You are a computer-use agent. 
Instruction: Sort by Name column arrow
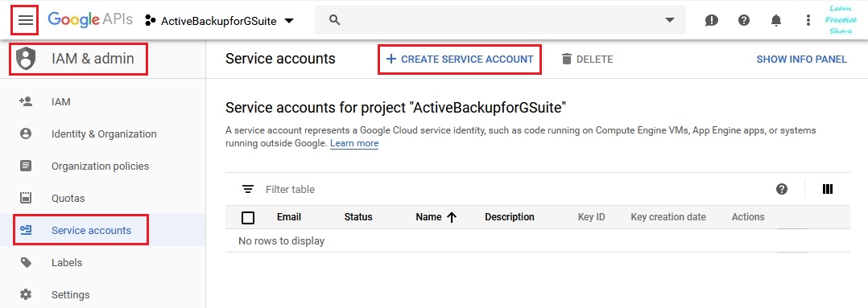(451, 217)
